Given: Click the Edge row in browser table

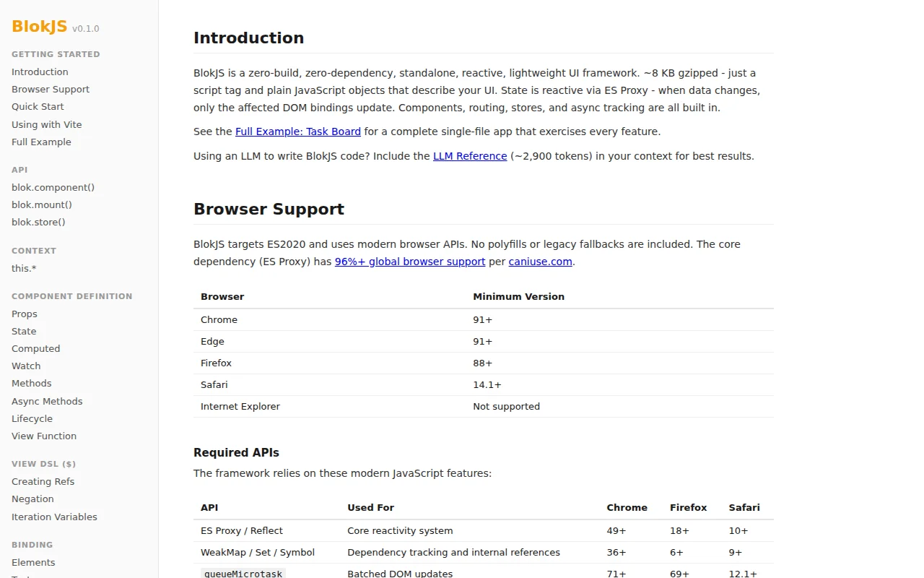Looking at the screenshot, I should point(484,341).
